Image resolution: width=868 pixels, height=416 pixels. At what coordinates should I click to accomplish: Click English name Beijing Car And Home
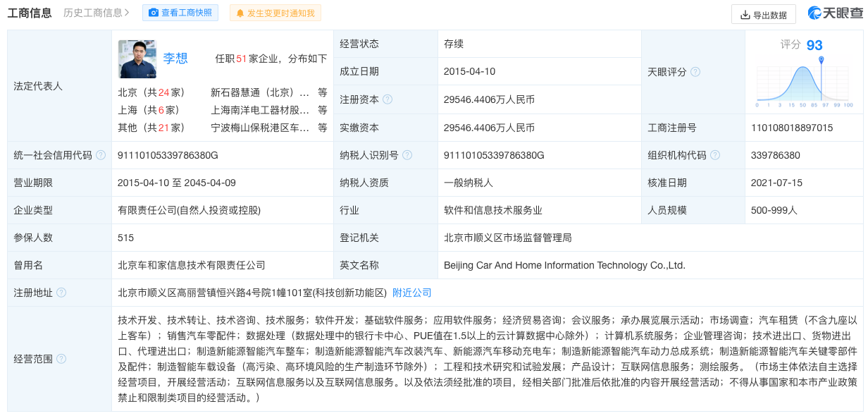[x=564, y=265]
